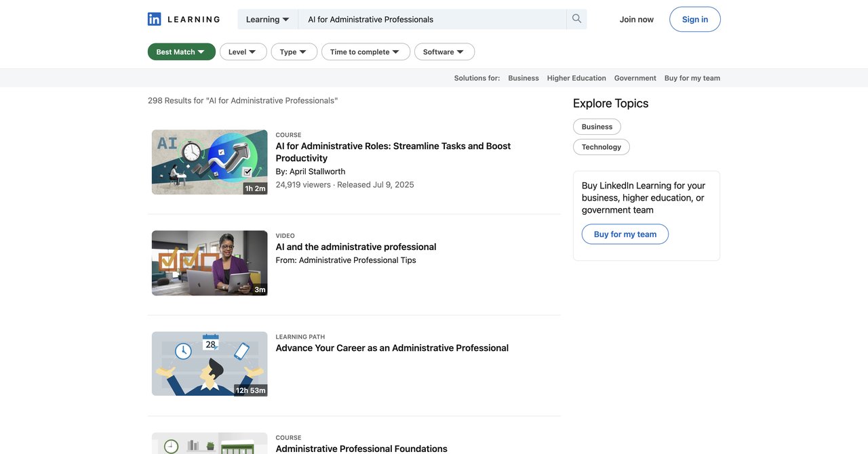Click the Buy for my team button
The width and height of the screenshot is (868, 454).
click(625, 234)
